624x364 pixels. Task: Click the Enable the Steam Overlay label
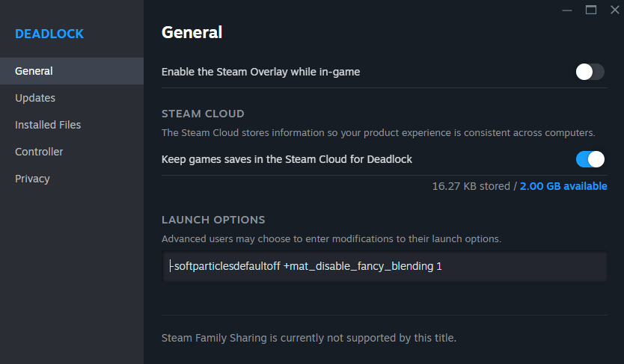[260, 72]
